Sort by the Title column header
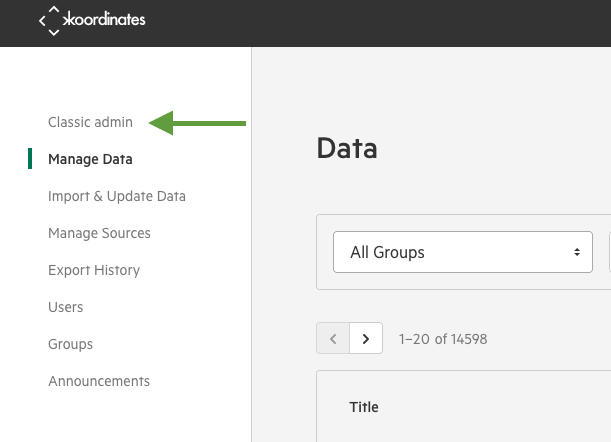 coord(364,407)
